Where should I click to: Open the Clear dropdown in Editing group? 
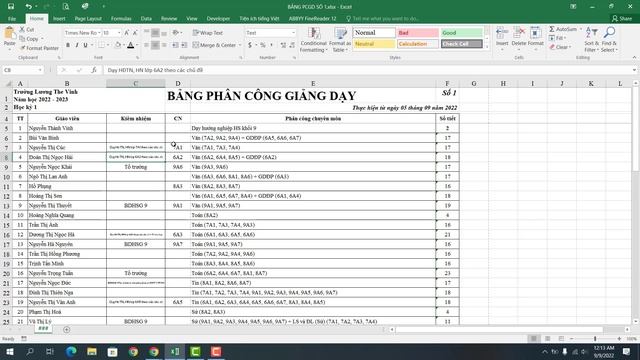[x=560, y=47]
